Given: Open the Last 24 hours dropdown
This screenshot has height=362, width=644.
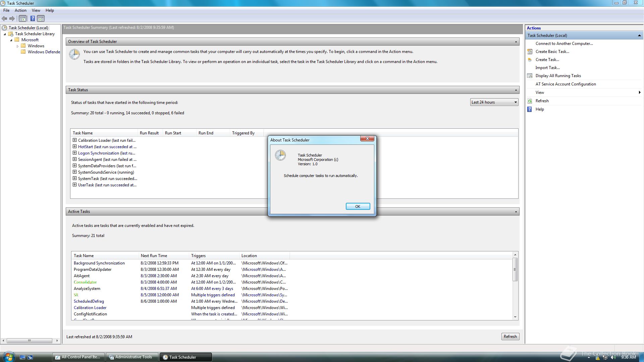Looking at the screenshot, I should [x=494, y=102].
